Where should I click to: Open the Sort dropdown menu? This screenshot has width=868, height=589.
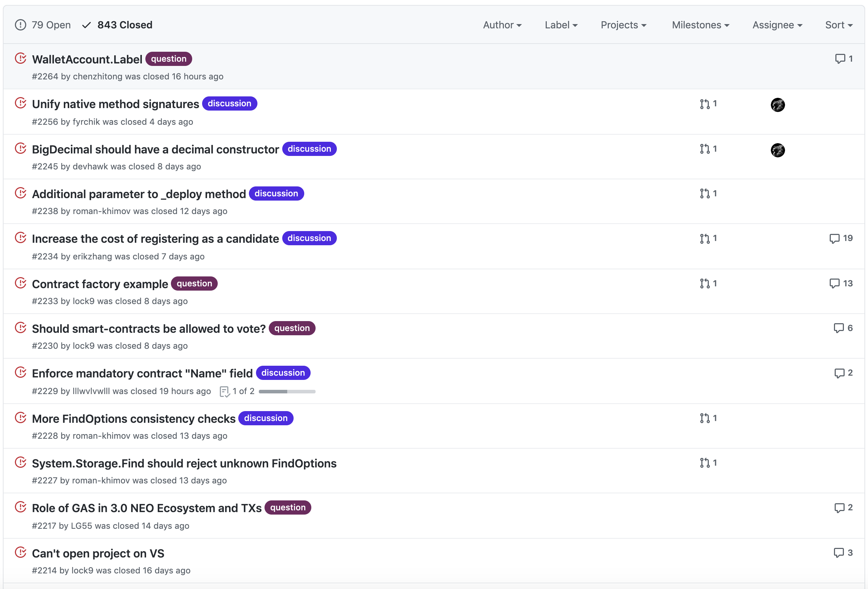[x=839, y=25]
